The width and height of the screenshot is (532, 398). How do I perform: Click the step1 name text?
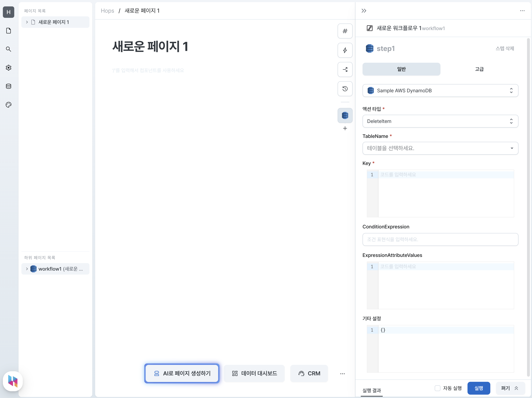(386, 49)
